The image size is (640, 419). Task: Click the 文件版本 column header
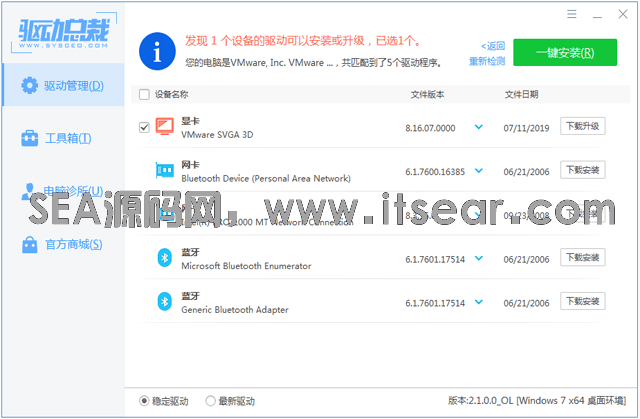click(x=427, y=95)
